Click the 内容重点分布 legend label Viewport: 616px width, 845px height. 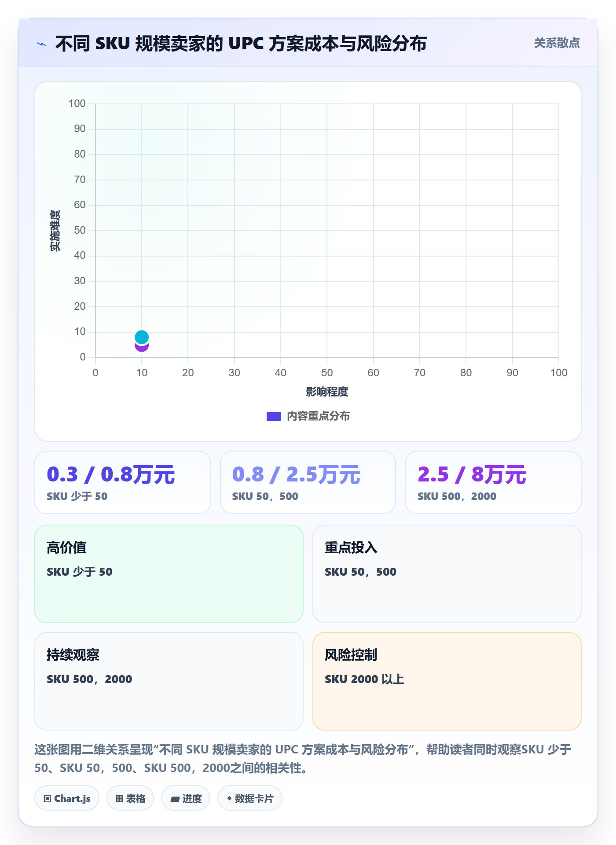tap(318, 416)
